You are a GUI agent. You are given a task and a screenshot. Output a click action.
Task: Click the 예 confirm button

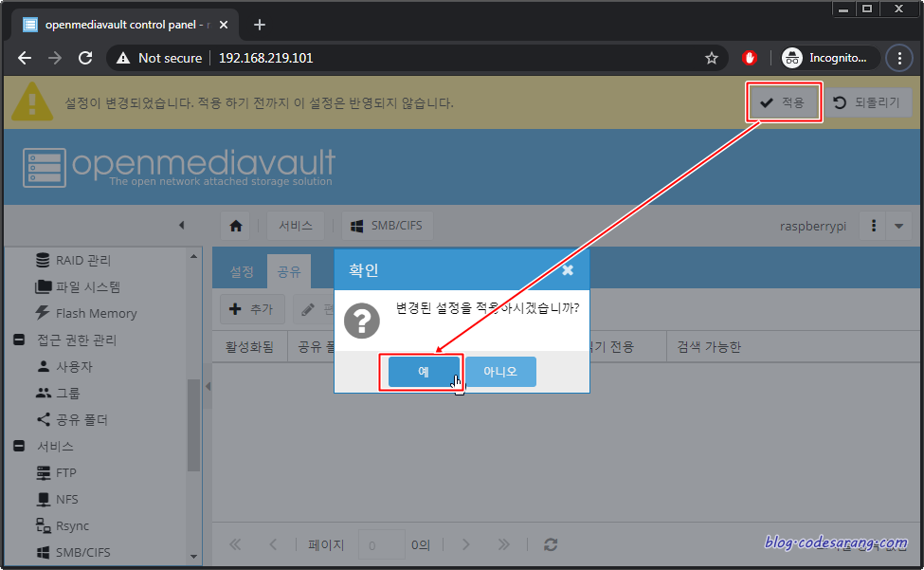coord(423,372)
